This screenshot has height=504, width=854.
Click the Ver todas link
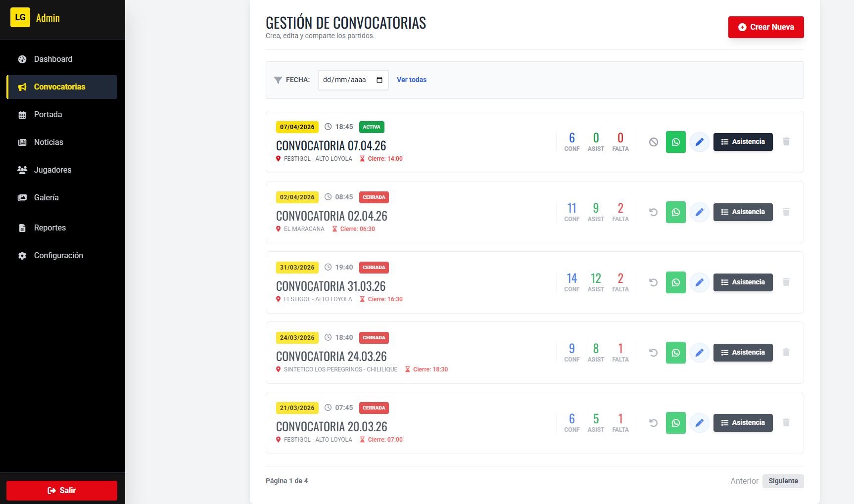point(411,80)
